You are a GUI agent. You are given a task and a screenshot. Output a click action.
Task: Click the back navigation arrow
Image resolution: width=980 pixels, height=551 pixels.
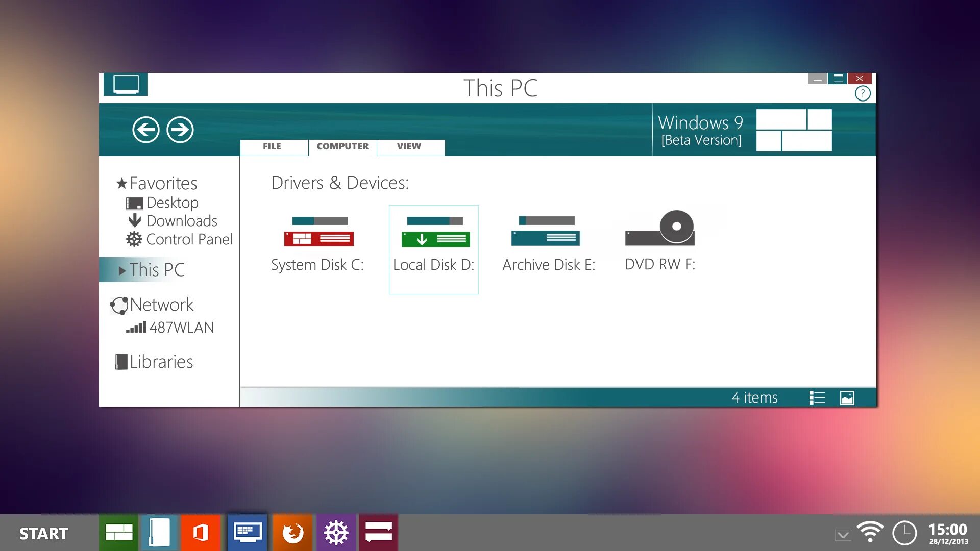[146, 130]
